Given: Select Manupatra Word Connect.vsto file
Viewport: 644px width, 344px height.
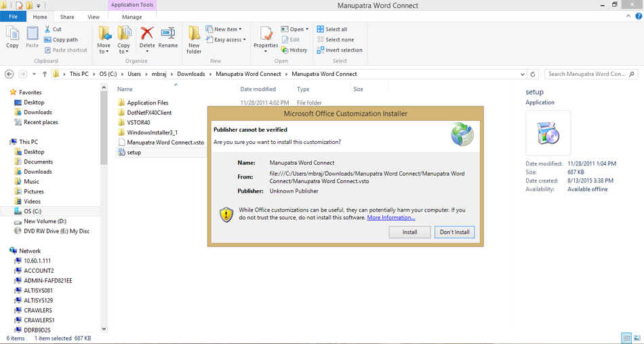Looking at the screenshot, I should point(165,142).
